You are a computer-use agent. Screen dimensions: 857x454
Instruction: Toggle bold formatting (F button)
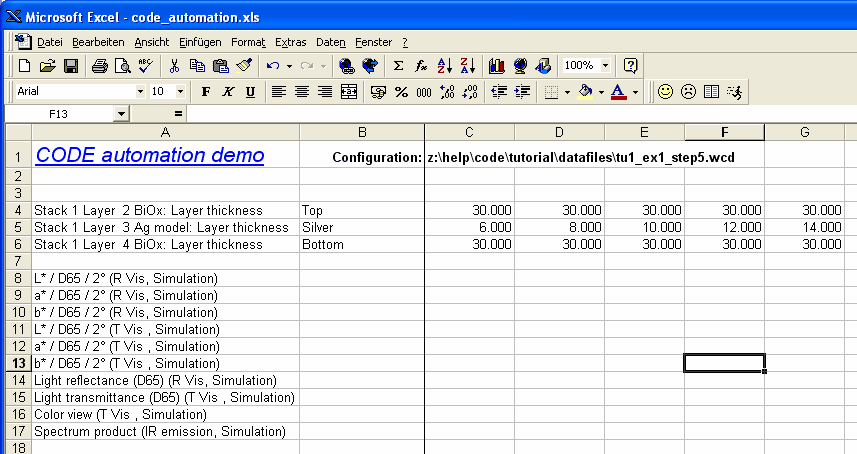pos(206,91)
